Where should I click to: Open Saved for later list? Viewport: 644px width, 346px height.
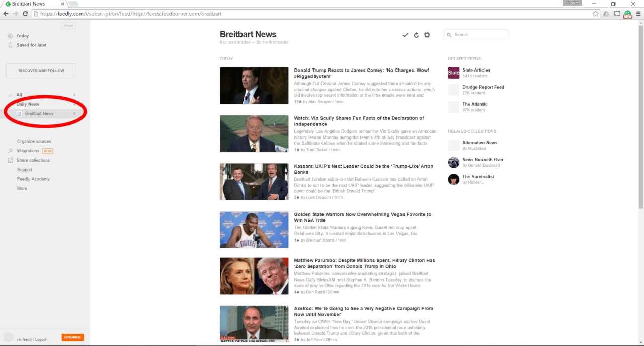[32, 45]
